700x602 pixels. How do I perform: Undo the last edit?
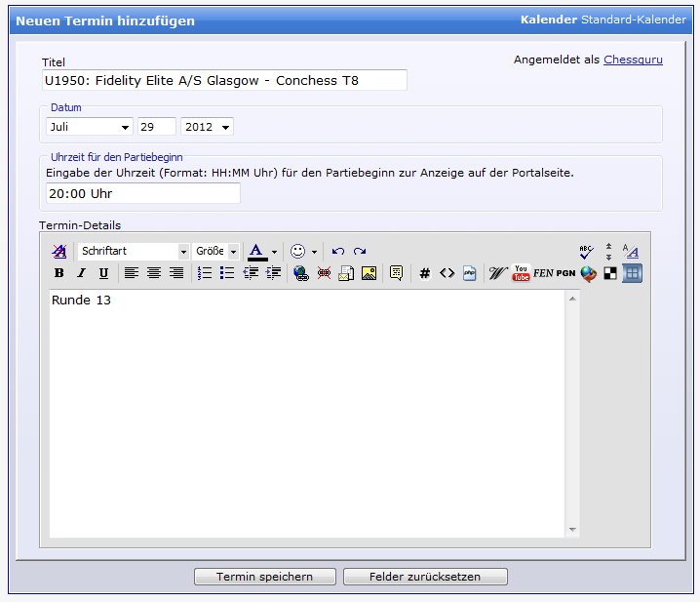338,251
